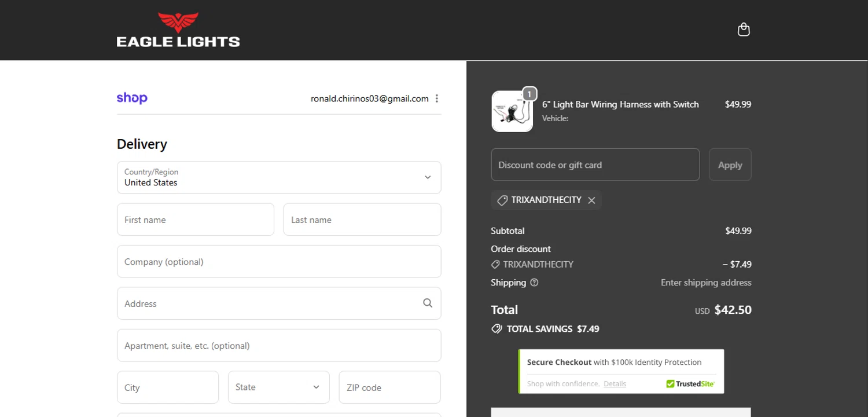Open the State dropdown
Viewport: 868px width, 417px height.
coord(279,387)
